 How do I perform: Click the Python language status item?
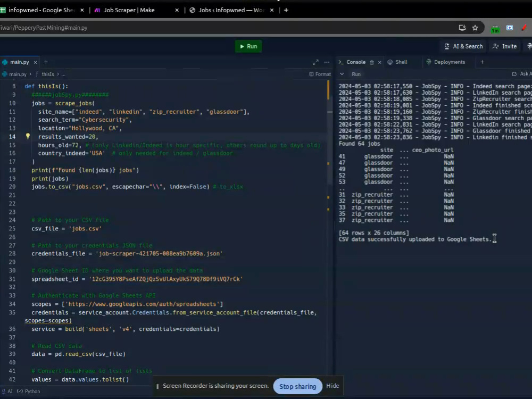coord(29,392)
